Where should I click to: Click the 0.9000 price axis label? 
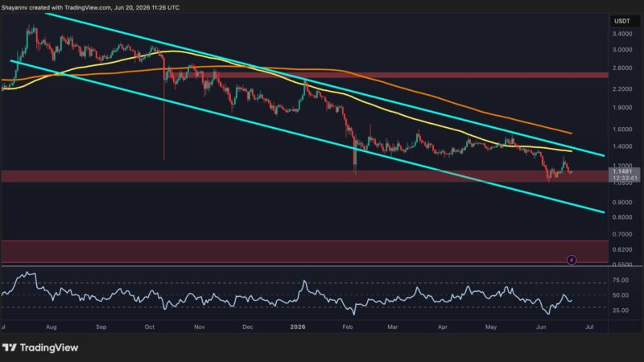point(621,203)
